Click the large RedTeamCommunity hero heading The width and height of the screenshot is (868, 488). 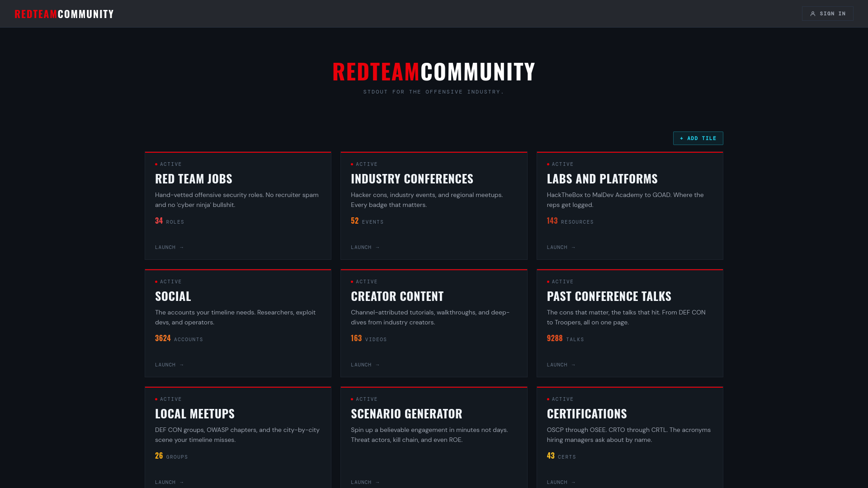[x=434, y=71]
